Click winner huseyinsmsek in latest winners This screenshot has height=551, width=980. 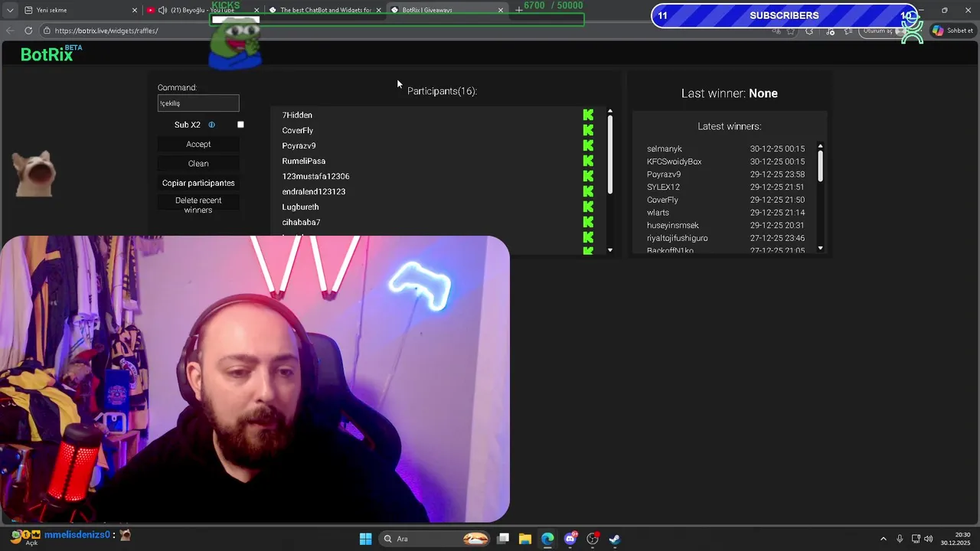(x=673, y=226)
